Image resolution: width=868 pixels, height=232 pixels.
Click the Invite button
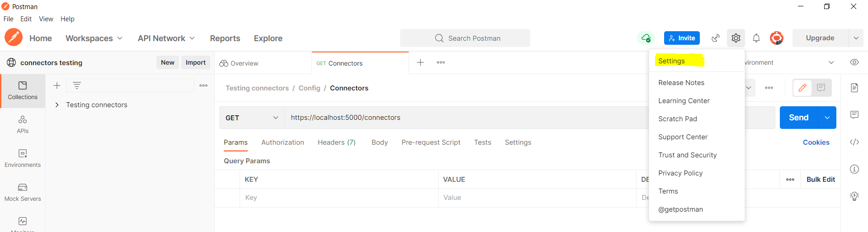pyautogui.click(x=682, y=38)
